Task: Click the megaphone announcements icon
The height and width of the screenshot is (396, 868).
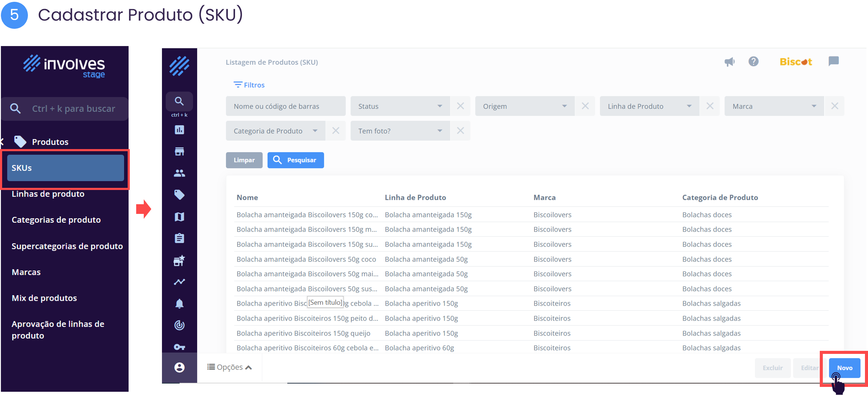Action: pyautogui.click(x=729, y=62)
